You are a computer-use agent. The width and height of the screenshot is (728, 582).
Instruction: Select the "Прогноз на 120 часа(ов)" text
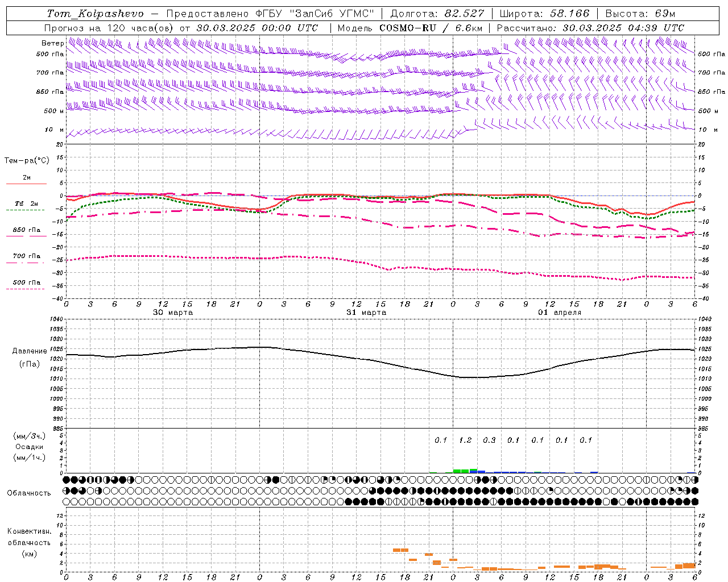tap(109, 28)
